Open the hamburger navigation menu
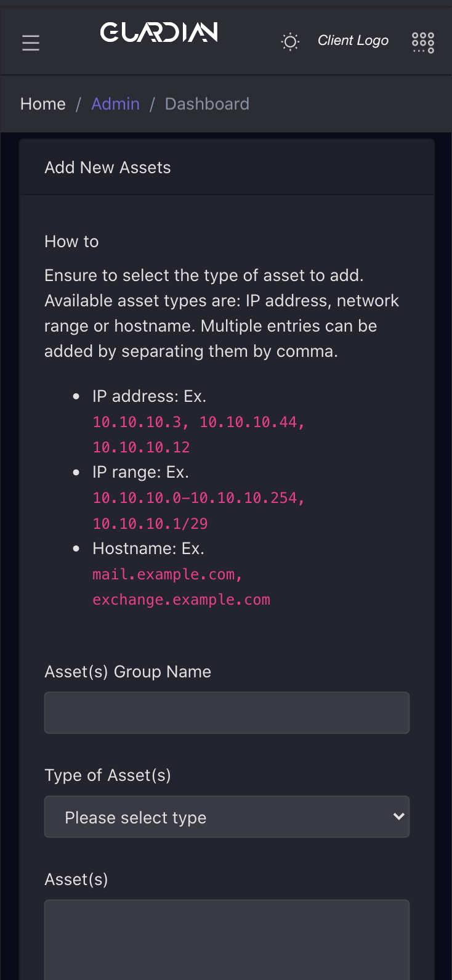The height and width of the screenshot is (980, 452). click(31, 43)
